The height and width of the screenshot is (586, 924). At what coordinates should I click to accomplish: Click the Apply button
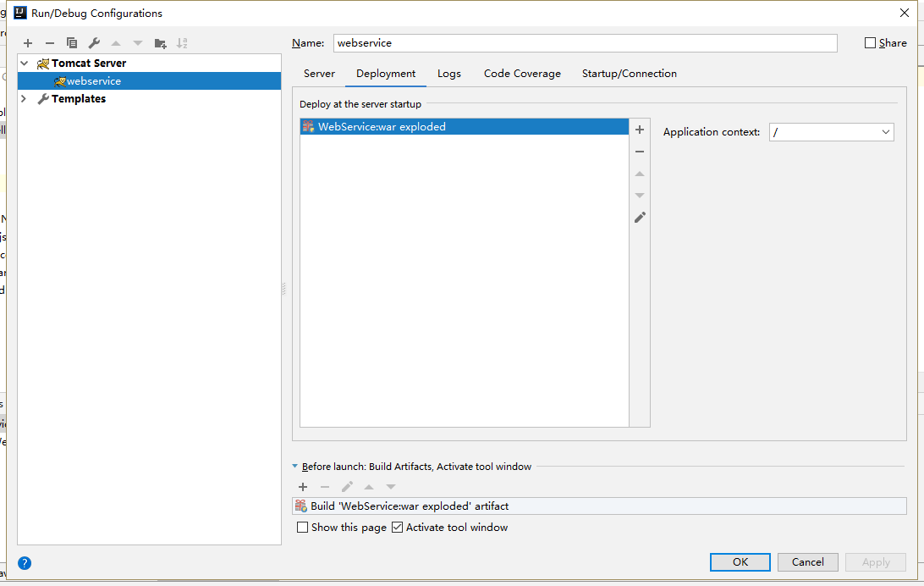point(876,562)
